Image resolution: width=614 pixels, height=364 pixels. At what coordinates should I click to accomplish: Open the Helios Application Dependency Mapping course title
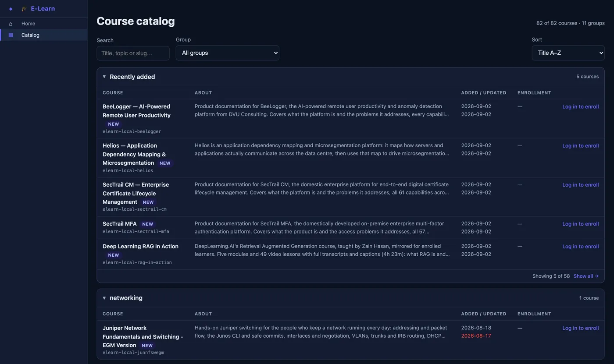(134, 154)
